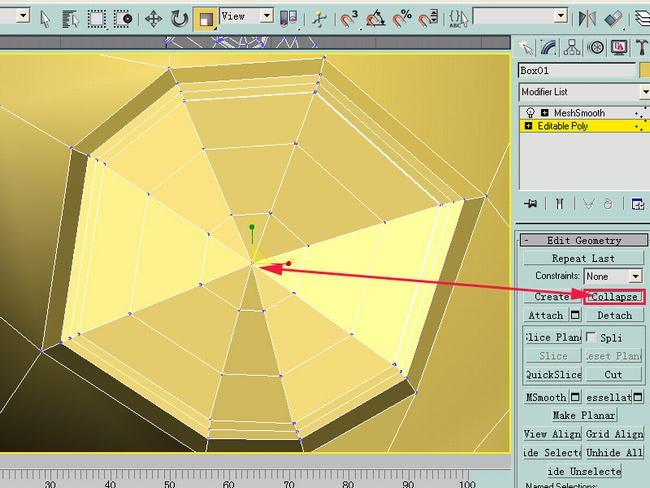Open Configure Modifier Sets icon

coord(638,204)
